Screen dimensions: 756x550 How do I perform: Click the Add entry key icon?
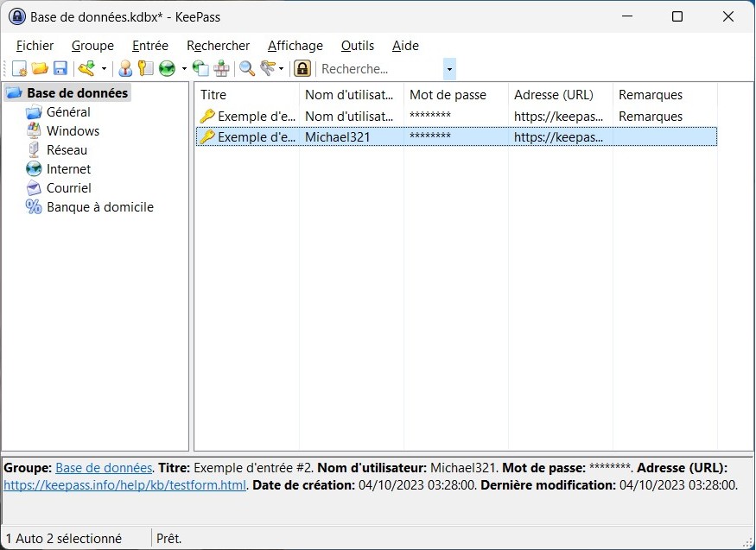tap(86, 69)
